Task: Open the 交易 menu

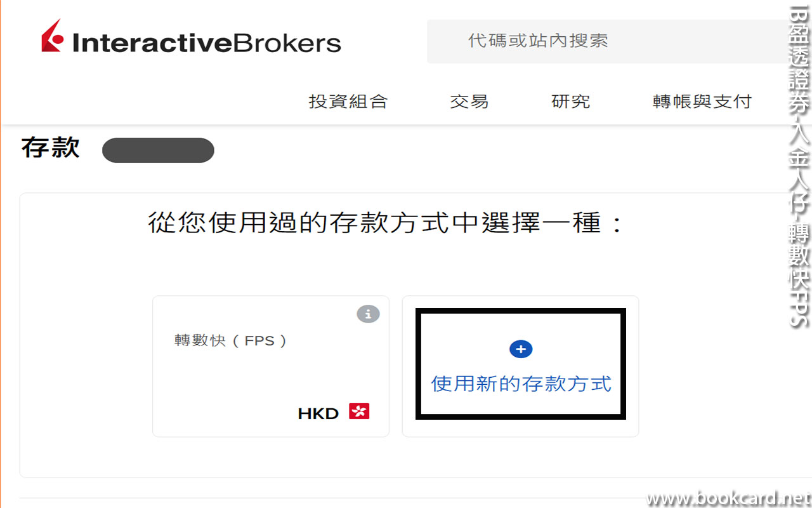Action: [469, 102]
